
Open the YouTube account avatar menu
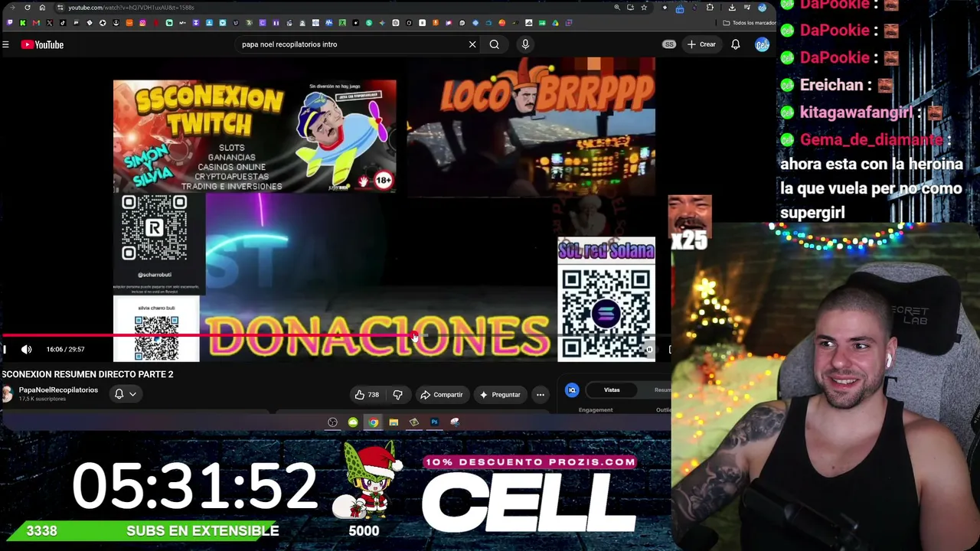[x=762, y=44]
